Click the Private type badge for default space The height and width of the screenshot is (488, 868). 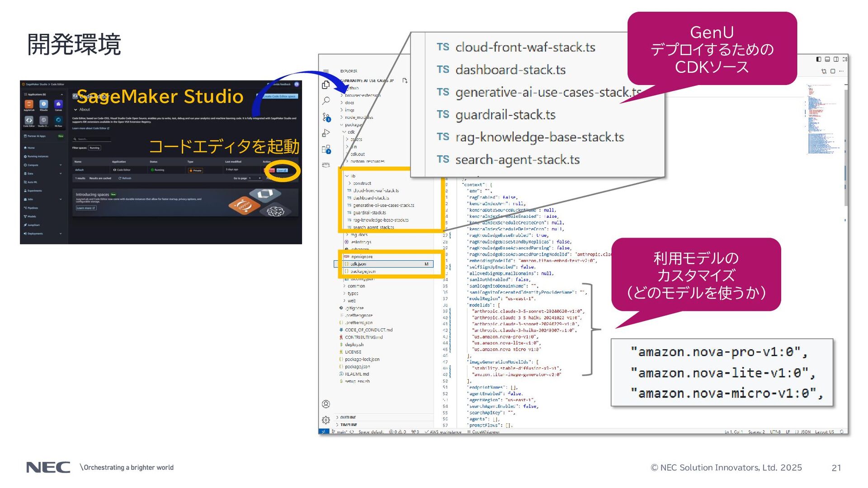point(196,170)
